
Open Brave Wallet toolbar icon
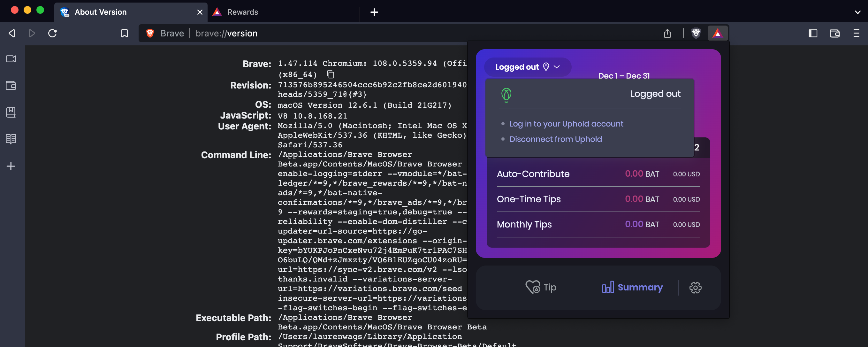tap(834, 33)
